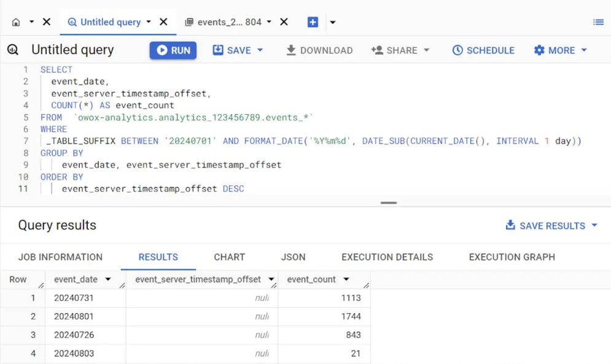This screenshot has width=611, height=364.
Task: Close the events_2...804 table tab
Action: [x=284, y=22]
